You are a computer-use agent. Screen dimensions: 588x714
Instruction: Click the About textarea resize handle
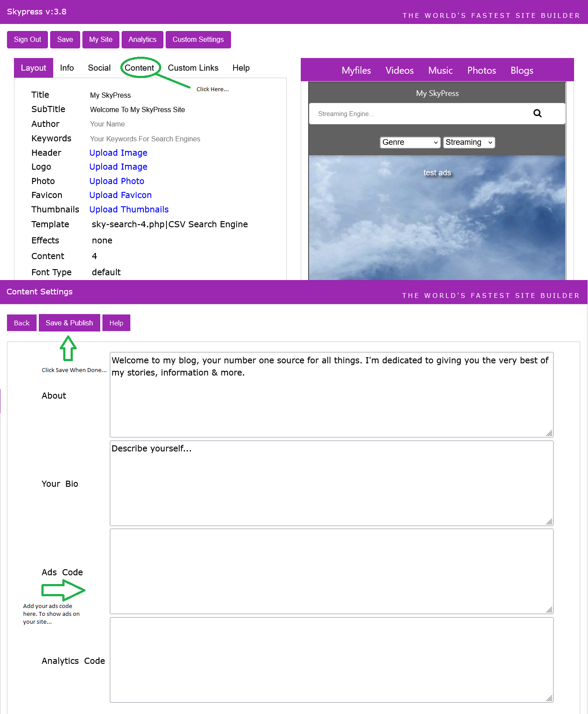pyautogui.click(x=549, y=433)
